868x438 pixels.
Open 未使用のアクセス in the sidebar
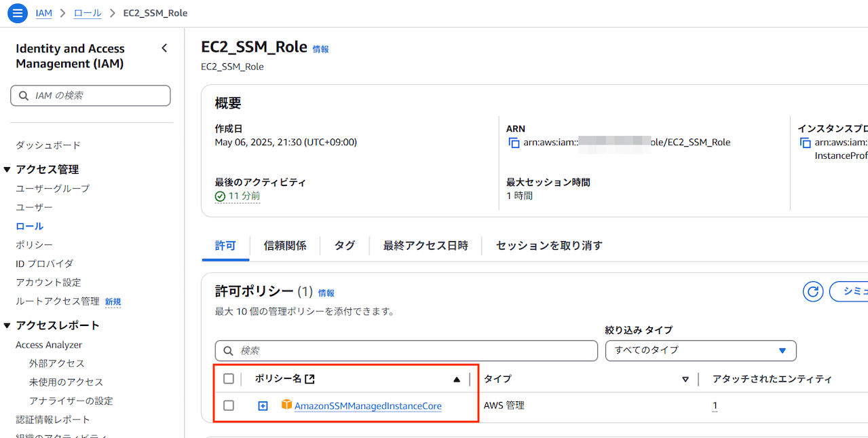pyautogui.click(x=67, y=382)
